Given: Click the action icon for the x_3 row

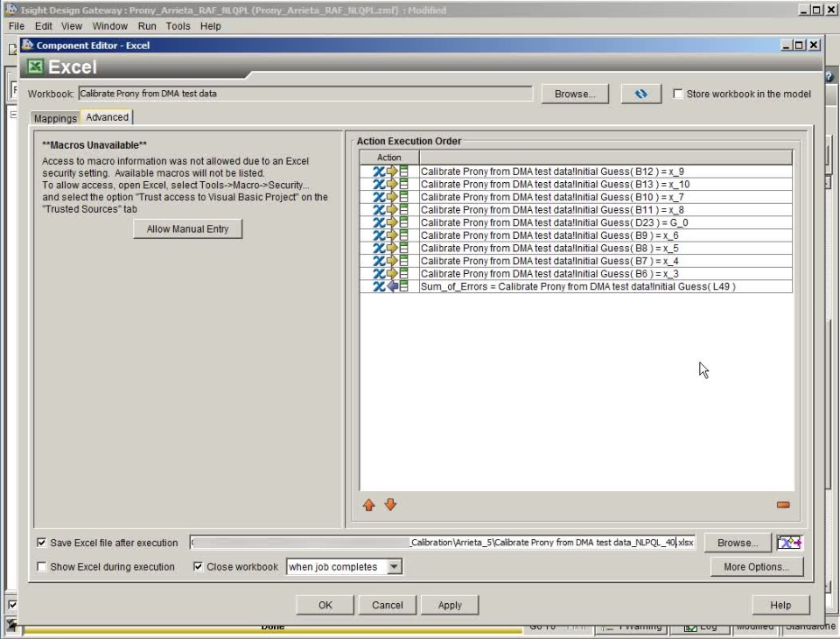Looking at the screenshot, I should coord(390,274).
